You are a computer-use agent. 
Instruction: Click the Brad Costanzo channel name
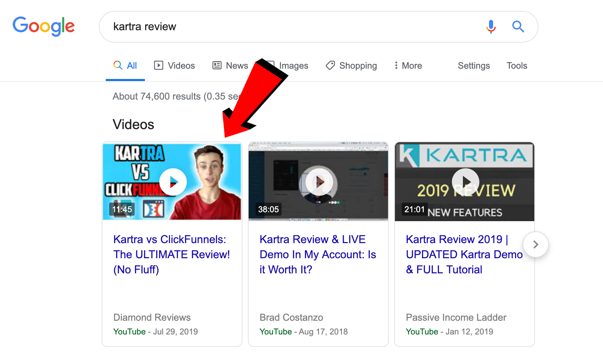coord(291,317)
